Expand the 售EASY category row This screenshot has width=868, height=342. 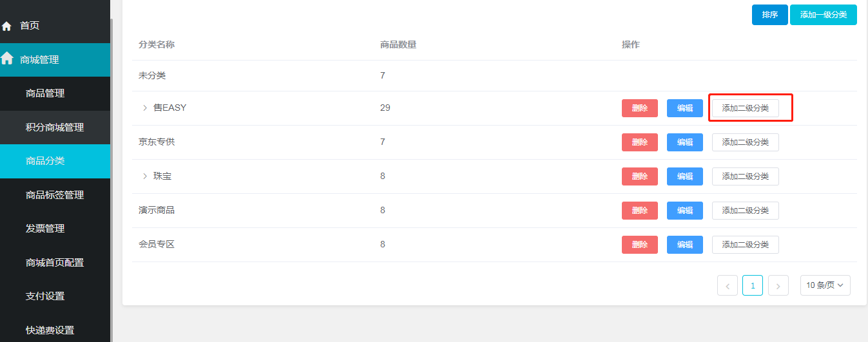click(x=145, y=108)
